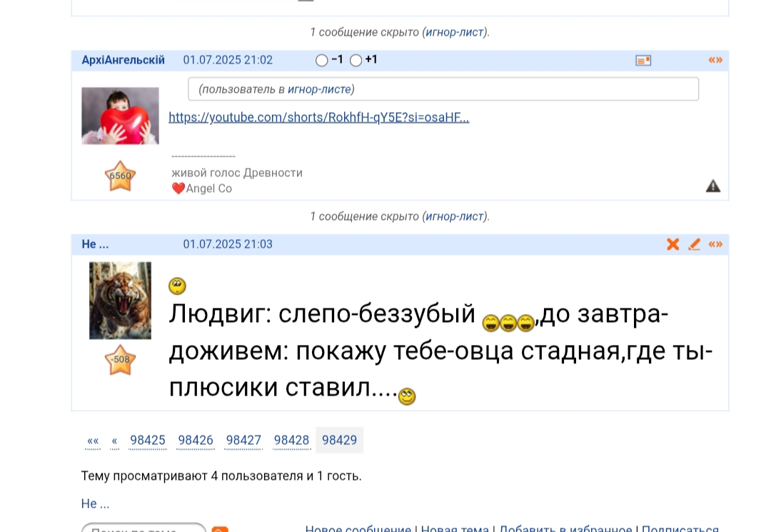771x532 pixels.
Task: Go to page 98428
Action: pyautogui.click(x=291, y=440)
